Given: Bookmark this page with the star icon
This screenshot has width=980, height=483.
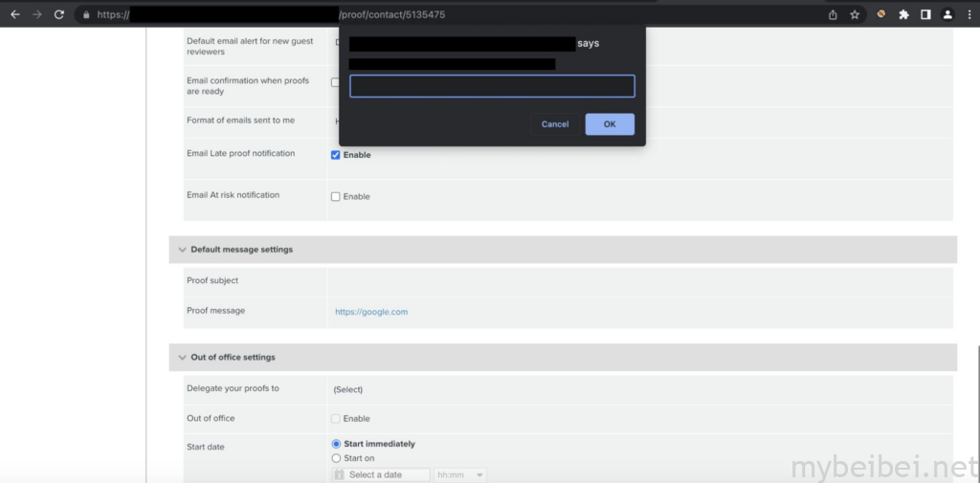Looking at the screenshot, I should (855, 14).
